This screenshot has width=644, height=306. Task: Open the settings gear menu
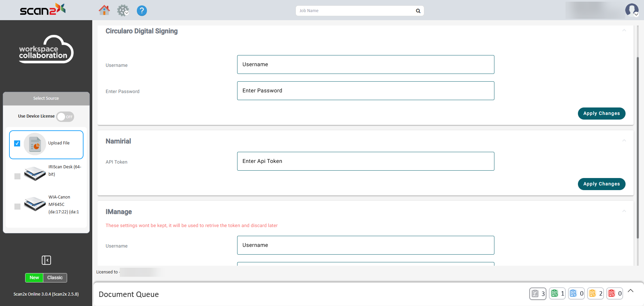pyautogui.click(x=123, y=10)
